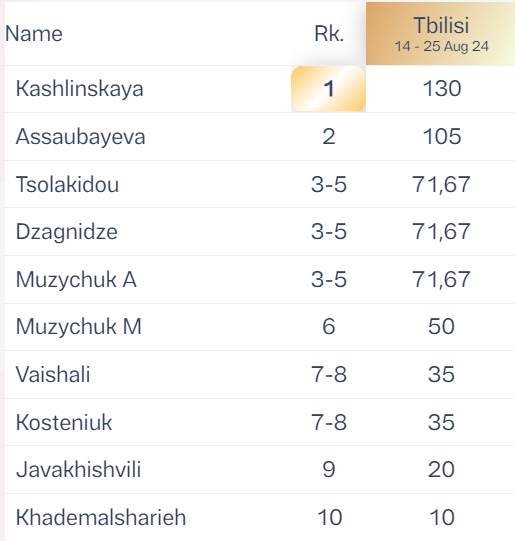Viewport: 515px width, 541px height.
Task: Select Kosteniuk in the ranking list
Action: pos(64,422)
